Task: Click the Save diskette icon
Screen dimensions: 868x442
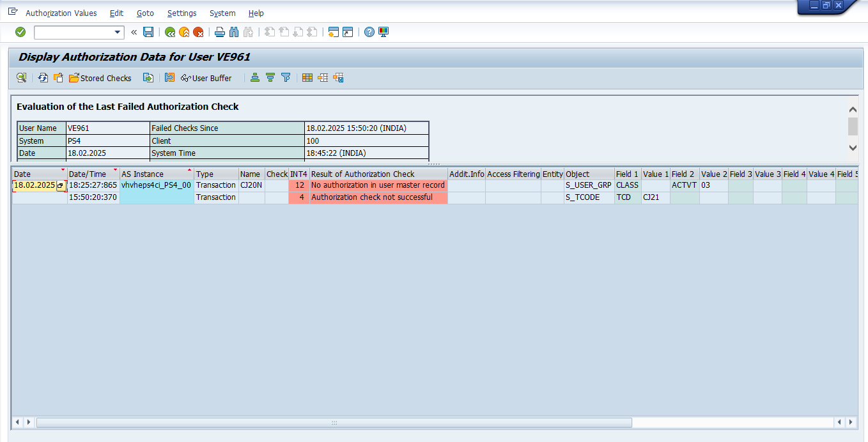Action: [x=148, y=32]
